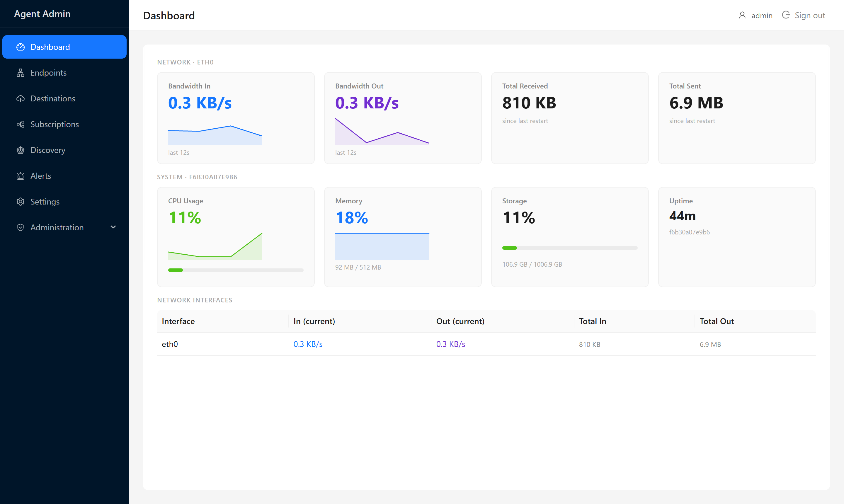Open the Dashboard menu item
This screenshot has height=504, width=844.
pyautogui.click(x=64, y=47)
